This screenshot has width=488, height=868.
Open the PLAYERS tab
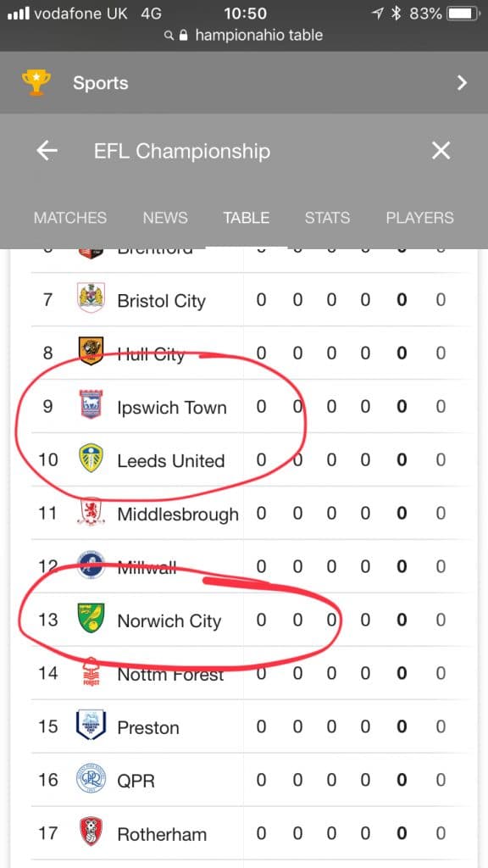pyautogui.click(x=420, y=218)
